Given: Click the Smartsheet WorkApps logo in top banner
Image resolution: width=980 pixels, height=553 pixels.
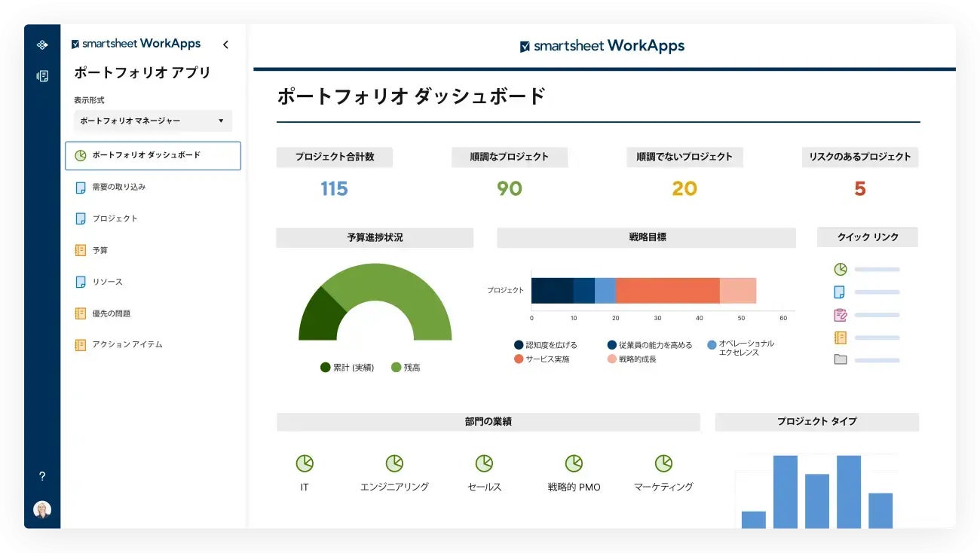Looking at the screenshot, I should pos(602,46).
